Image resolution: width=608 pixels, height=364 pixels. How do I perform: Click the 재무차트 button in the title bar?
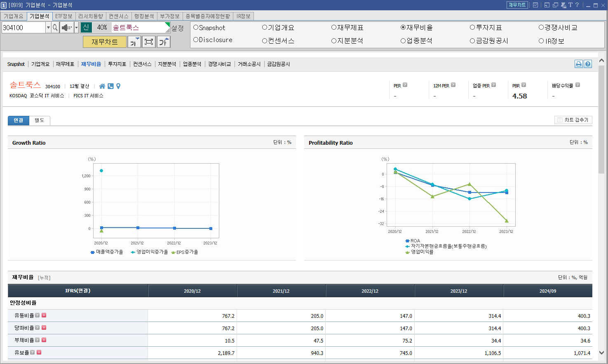[x=517, y=5]
